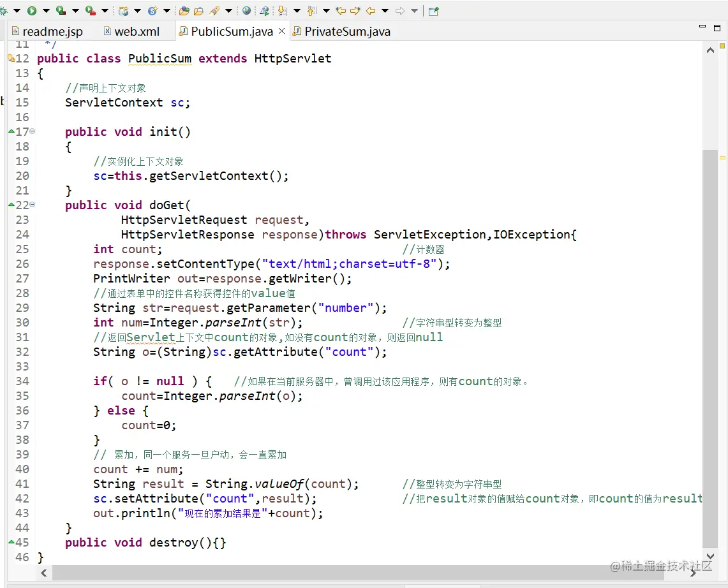Image resolution: width=728 pixels, height=588 pixels.
Task: Click the Last Edit Location icon
Action: (x=341, y=11)
